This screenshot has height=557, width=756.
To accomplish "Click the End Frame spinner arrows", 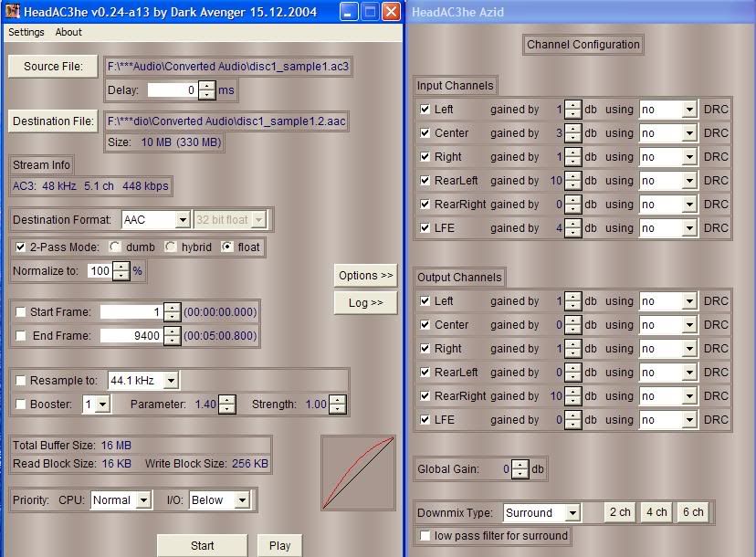I will click(173, 336).
